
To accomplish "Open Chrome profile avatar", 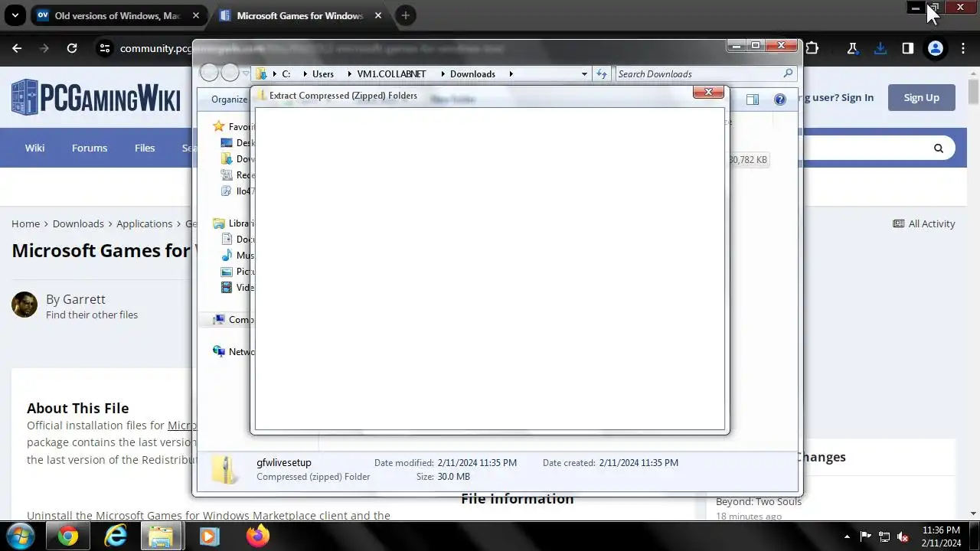I will (x=936, y=48).
